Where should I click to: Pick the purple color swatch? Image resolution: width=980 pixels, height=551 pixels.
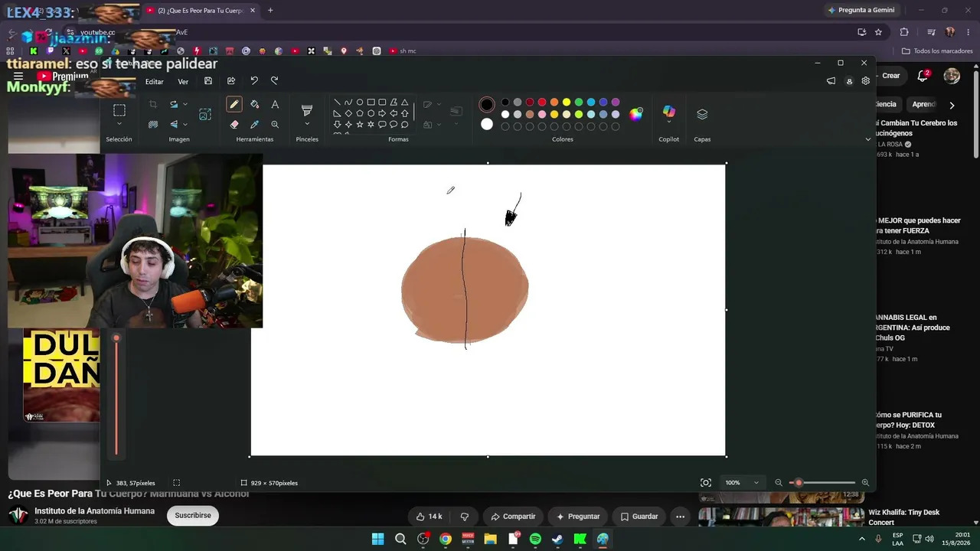click(x=616, y=103)
